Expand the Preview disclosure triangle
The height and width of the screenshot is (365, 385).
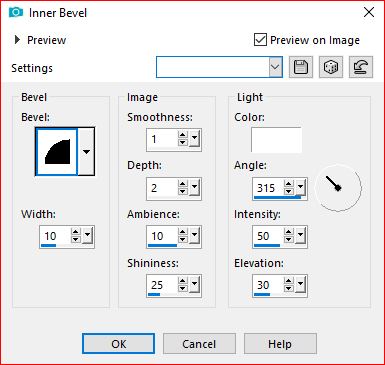[x=17, y=40]
